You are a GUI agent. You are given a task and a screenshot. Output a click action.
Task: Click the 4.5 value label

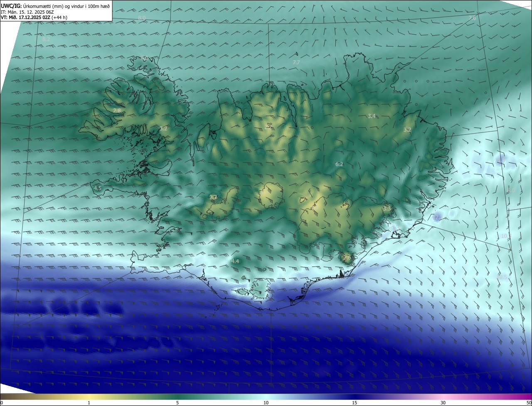(x=98, y=188)
